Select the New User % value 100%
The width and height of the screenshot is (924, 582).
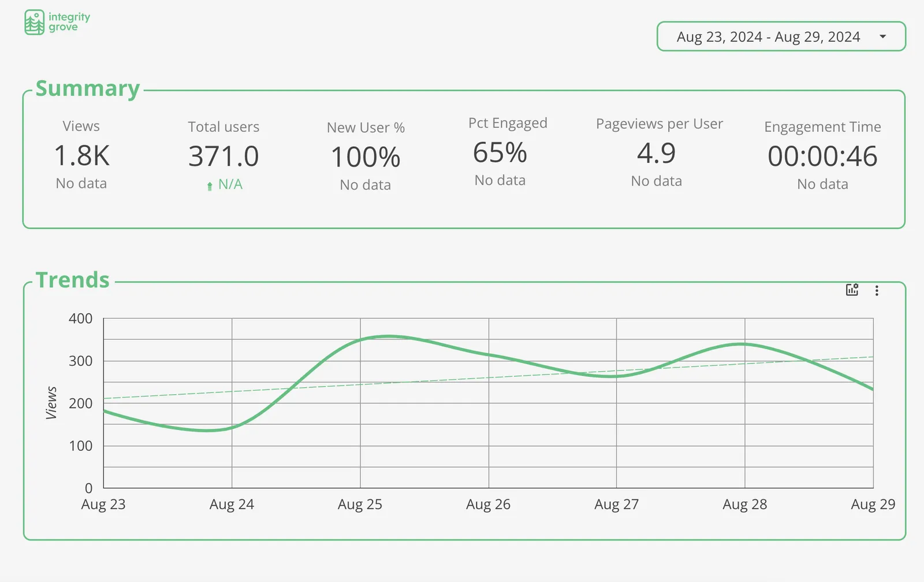pos(366,157)
